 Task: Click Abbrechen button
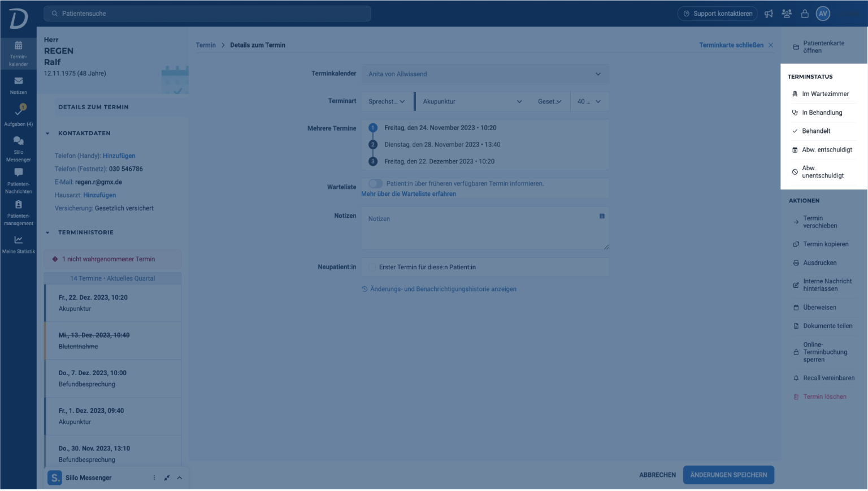(657, 475)
